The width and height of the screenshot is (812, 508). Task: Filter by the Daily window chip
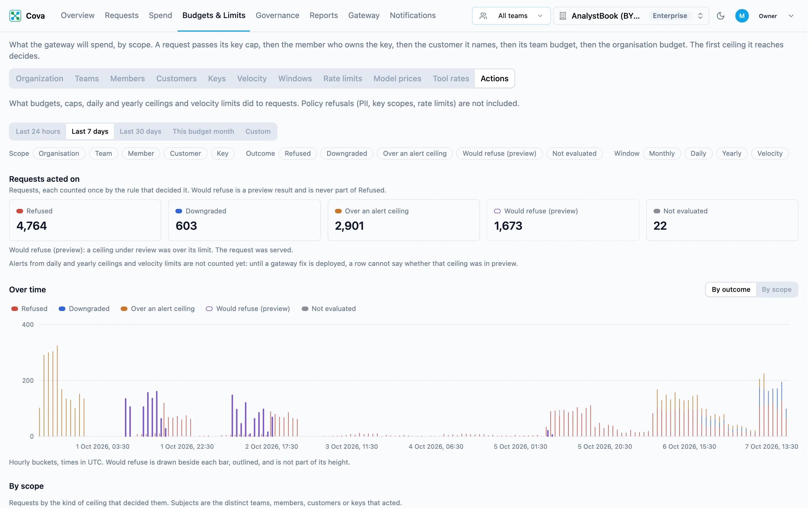click(698, 154)
